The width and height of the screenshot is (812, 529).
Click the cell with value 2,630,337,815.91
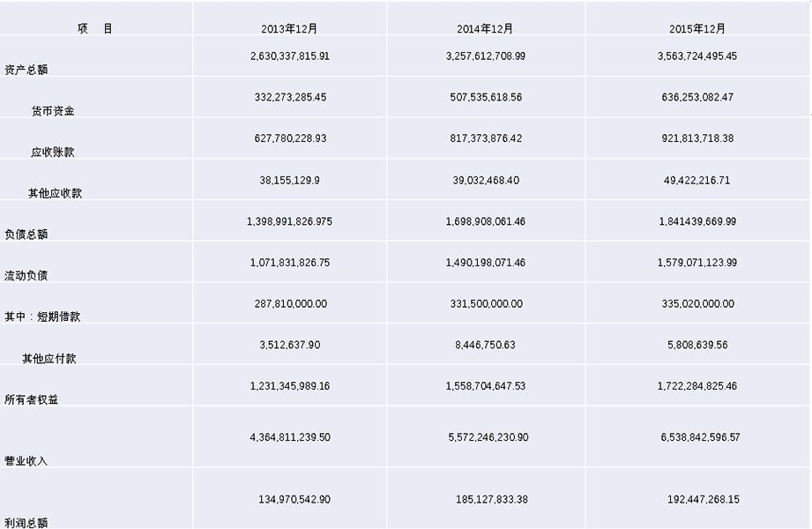(290, 56)
